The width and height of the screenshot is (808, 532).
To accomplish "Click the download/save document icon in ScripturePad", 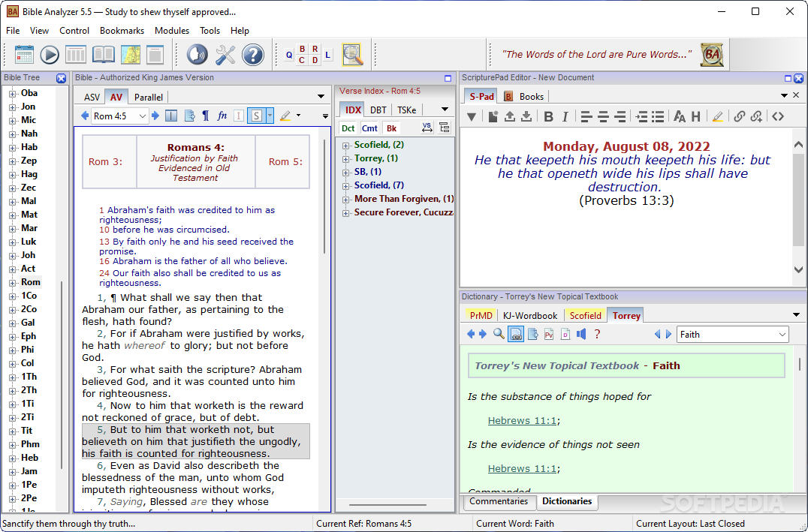I will coord(526,117).
